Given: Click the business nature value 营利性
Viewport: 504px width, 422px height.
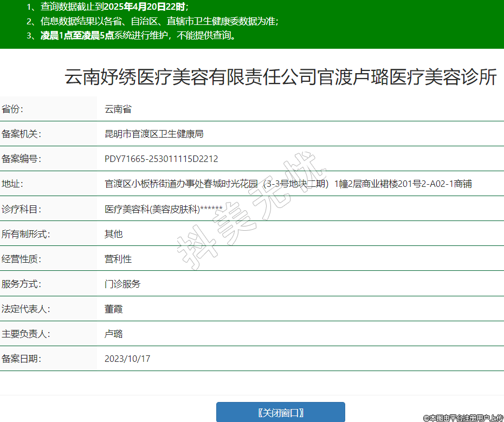Looking at the screenshot, I should coord(118,259).
